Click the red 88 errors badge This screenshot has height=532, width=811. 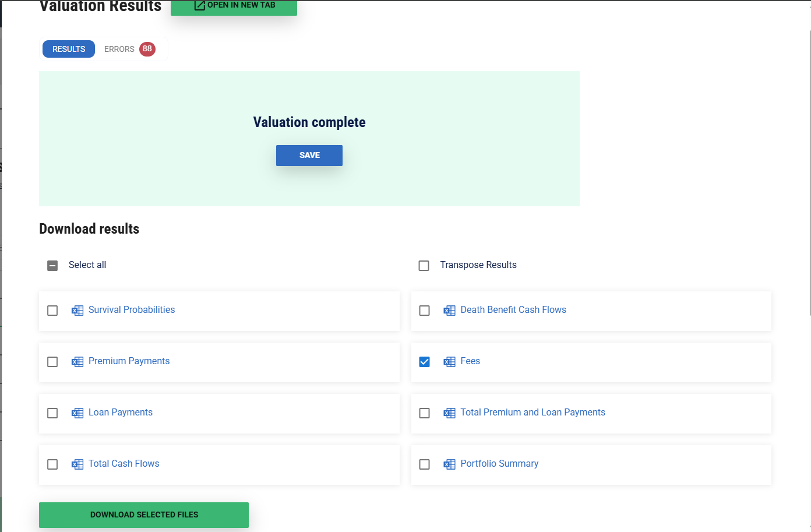tap(147, 49)
